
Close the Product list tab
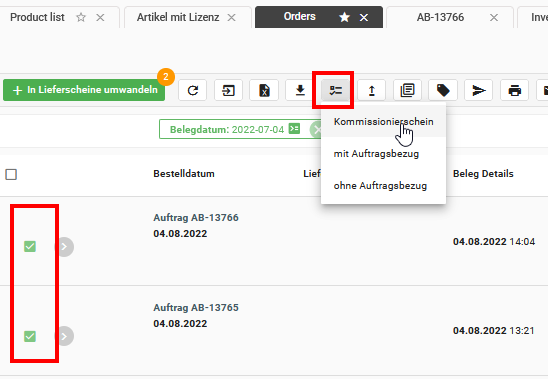100,17
